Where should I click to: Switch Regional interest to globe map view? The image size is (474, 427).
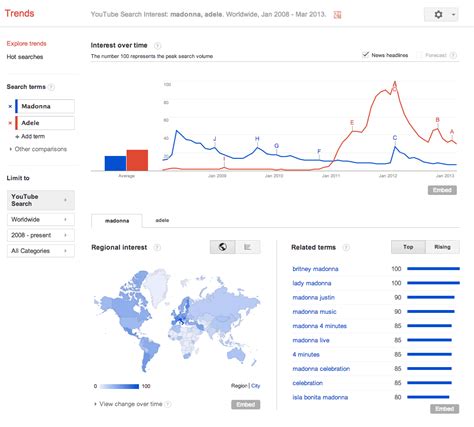pos(223,247)
